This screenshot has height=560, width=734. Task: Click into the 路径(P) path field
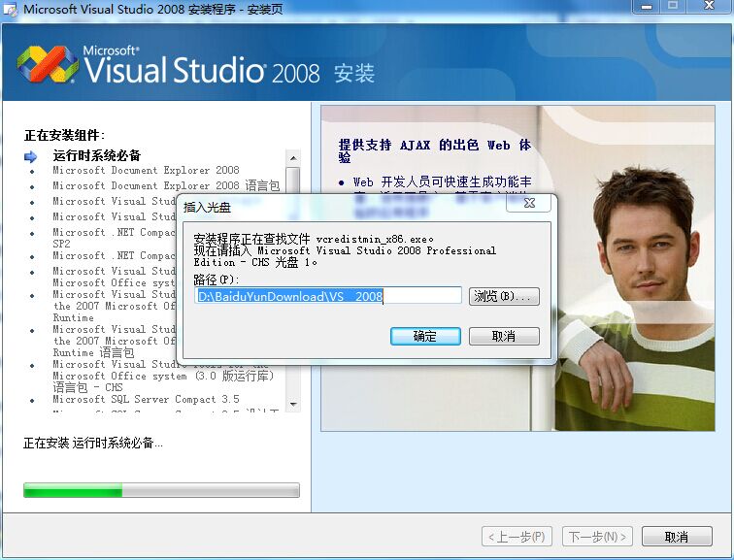pyautogui.click(x=328, y=296)
